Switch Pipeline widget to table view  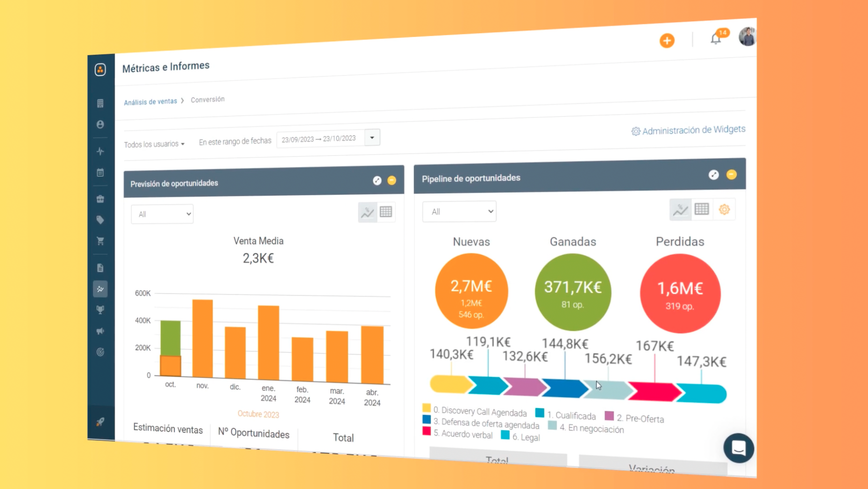click(702, 209)
